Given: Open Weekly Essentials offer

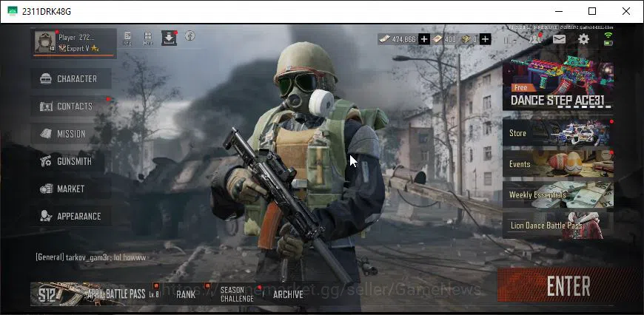Looking at the screenshot, I should (557, 194).
